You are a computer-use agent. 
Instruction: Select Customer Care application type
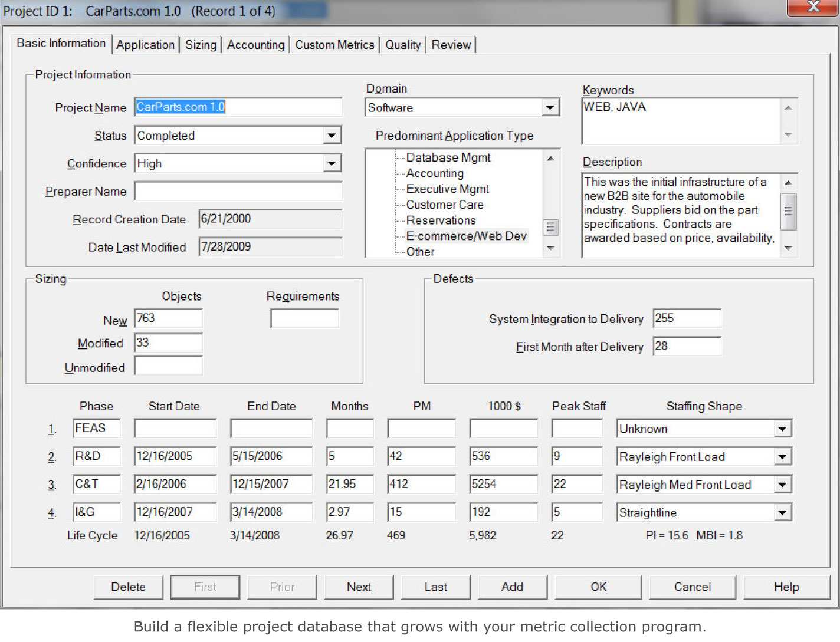click(x=444, y=205)
